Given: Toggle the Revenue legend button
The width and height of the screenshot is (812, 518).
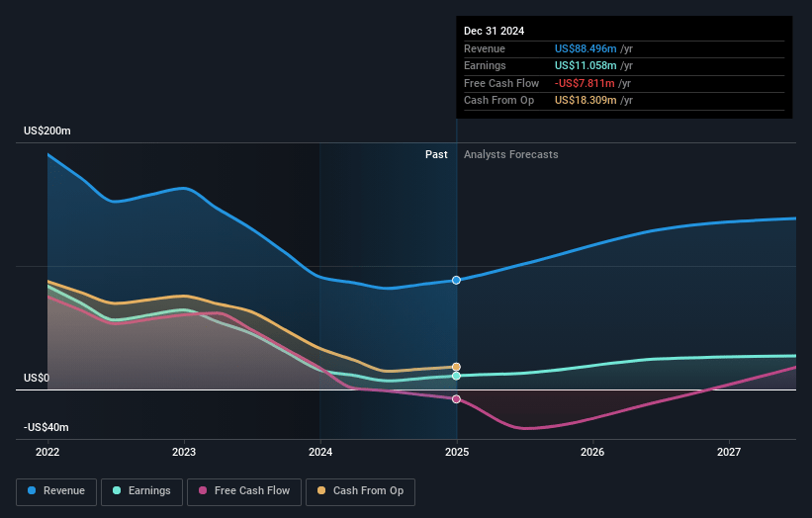Looking at the screenshot, I should click(x=56, y=491).
